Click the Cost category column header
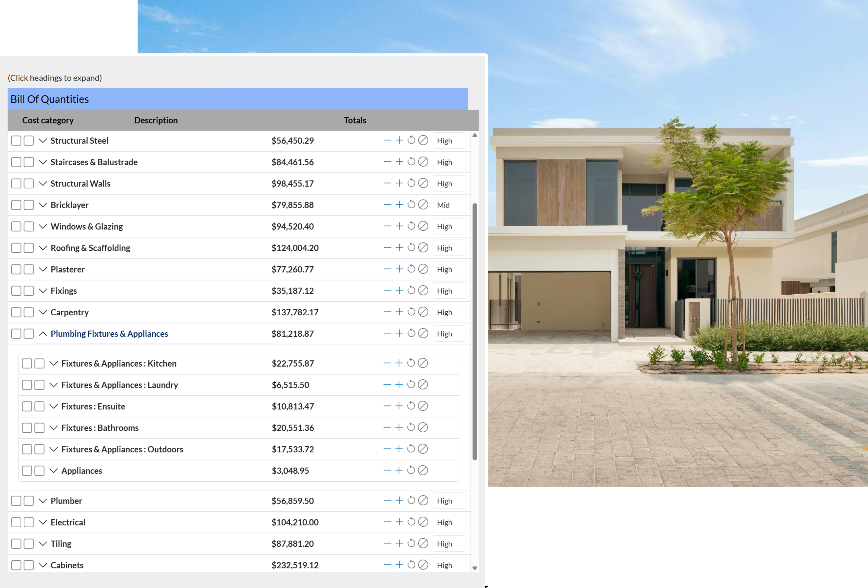Image resolution: width=868 pixels, height=588 pixels. [48, 120]
